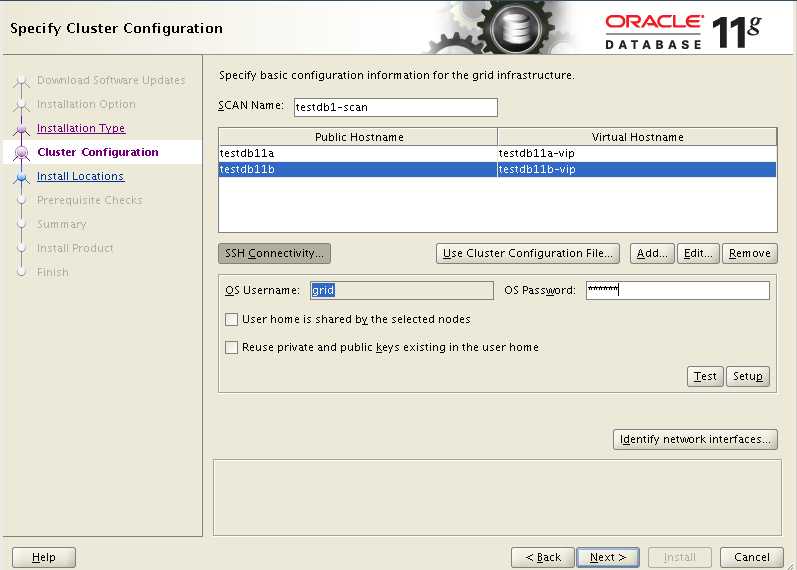Go Back to previous step
The width and height of the screenshot is (797, 570).
(x=543, y=557)
